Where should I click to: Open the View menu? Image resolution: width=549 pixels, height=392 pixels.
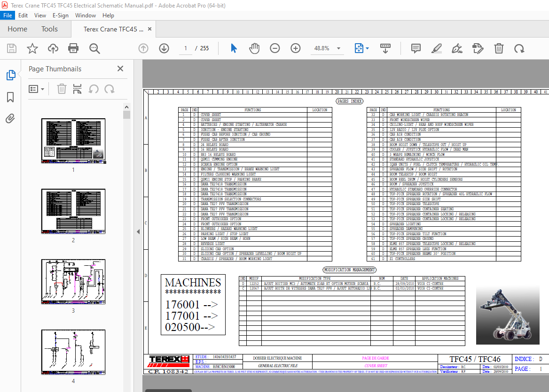(x=40, y=15)
